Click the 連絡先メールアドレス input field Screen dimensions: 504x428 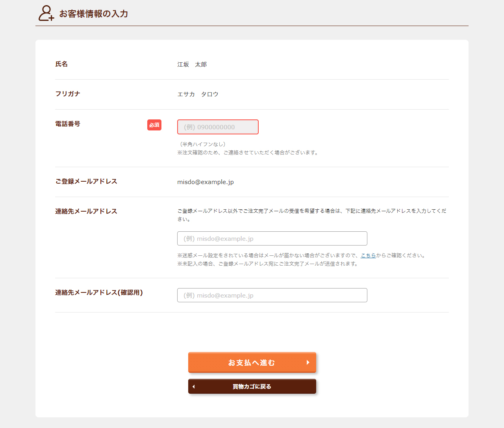(x=272, y=238)
